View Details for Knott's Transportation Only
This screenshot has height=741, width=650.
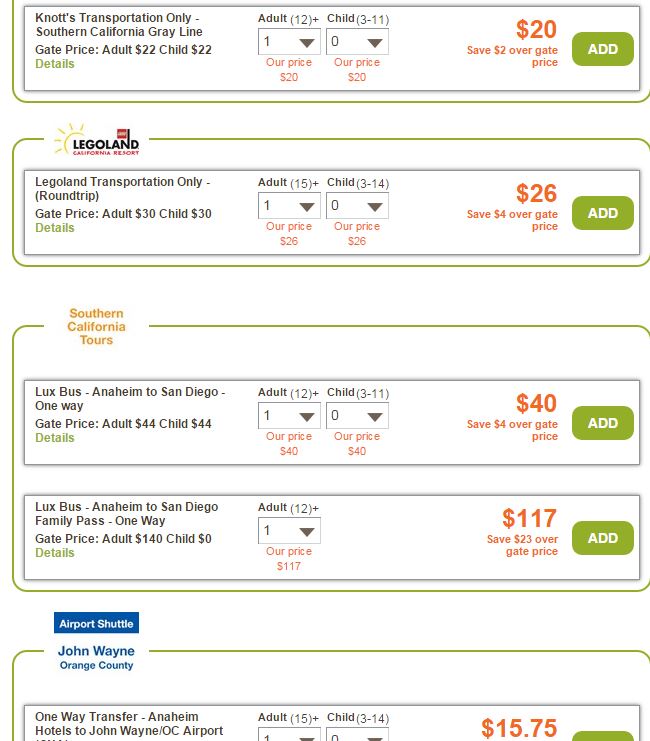(55, 64)
